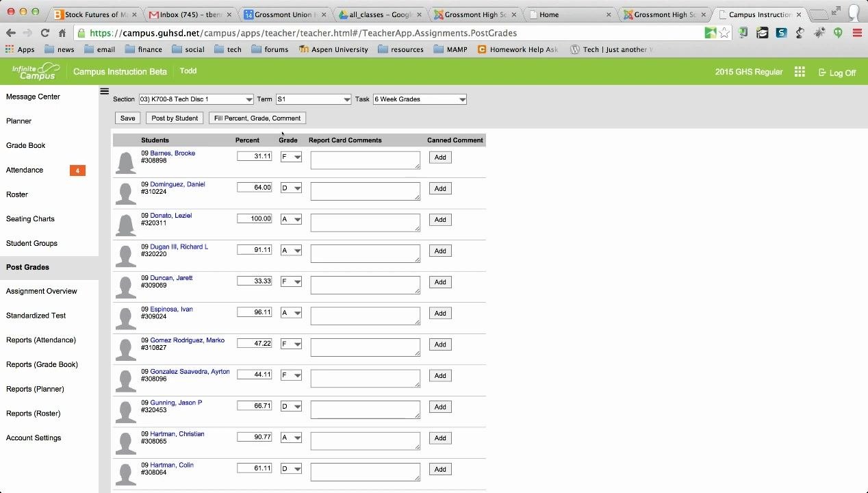Click Post by Student button
The height and width of the screenshot is (493, 868).
175,118
